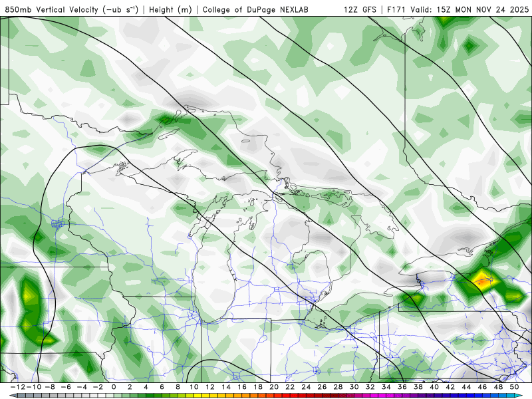Image resolution: width=532 pixels, height=399 pixels.
Task: Click the '0' color scale label
Action: tap(114, 387)
